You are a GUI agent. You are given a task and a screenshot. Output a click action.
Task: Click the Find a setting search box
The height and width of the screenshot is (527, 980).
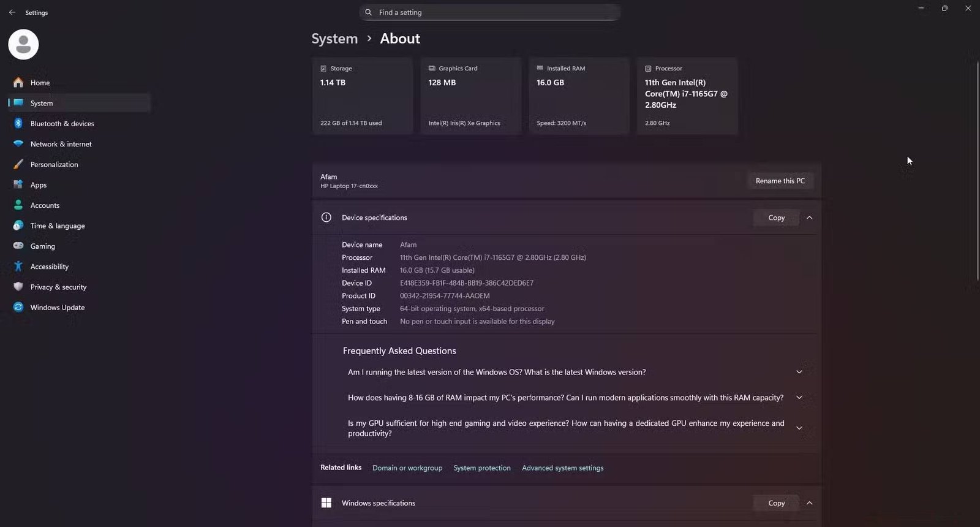tap(490, 12)
